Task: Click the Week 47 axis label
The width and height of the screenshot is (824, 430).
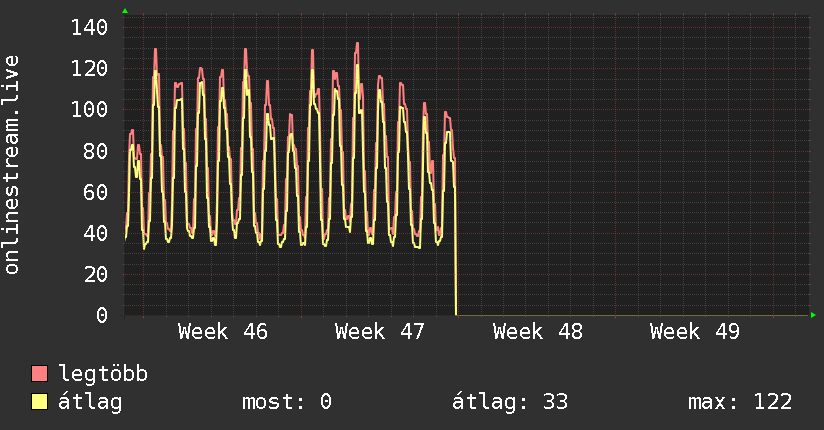Action: [x=379, y=332]
